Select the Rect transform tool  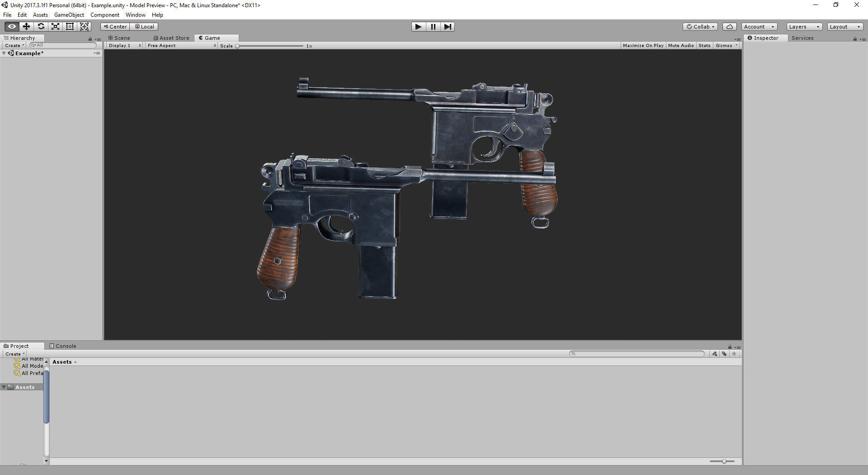pyautogui.click(x=70, y=27)
